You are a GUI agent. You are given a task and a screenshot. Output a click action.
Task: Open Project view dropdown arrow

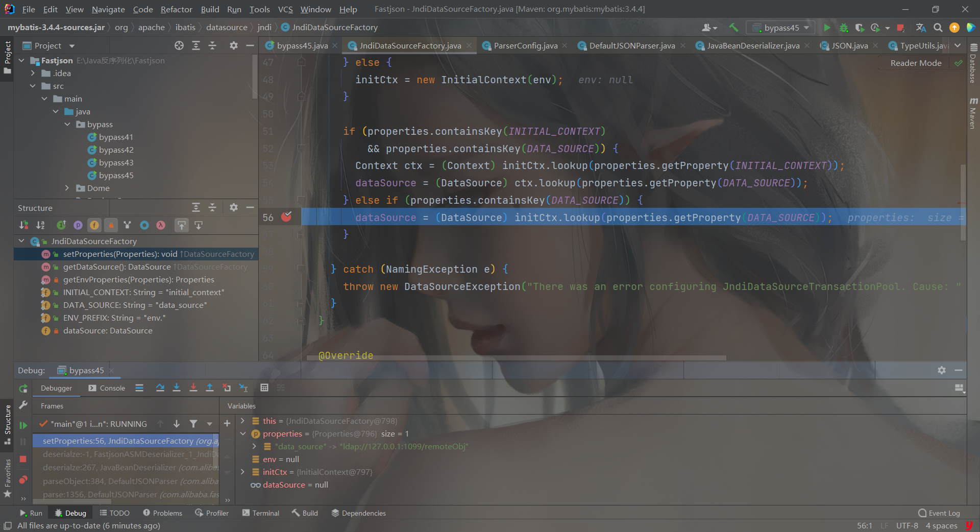(72, 46)
